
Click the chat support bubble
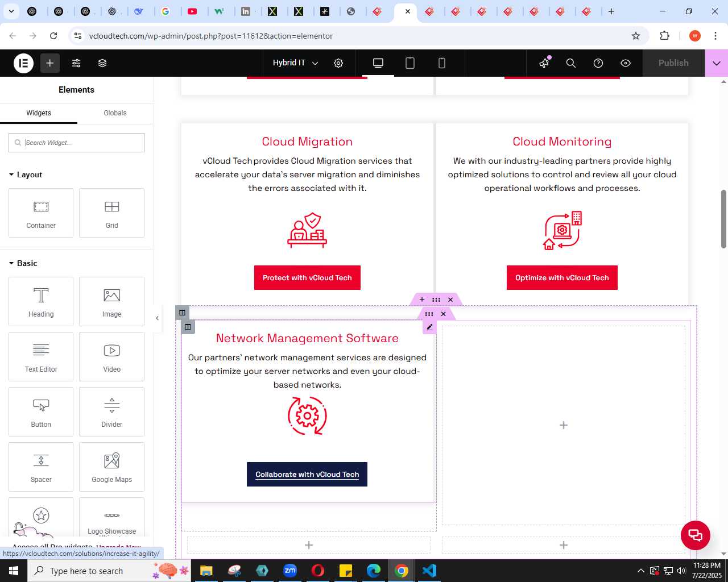click(x=696, y=535)
